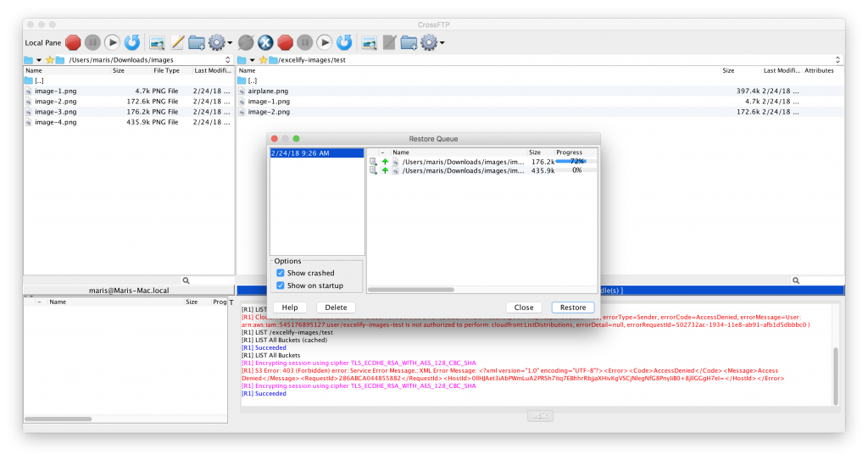Click the local pane red stop icon
This screenshot has width=868, height=460.
tap(74, 42)
